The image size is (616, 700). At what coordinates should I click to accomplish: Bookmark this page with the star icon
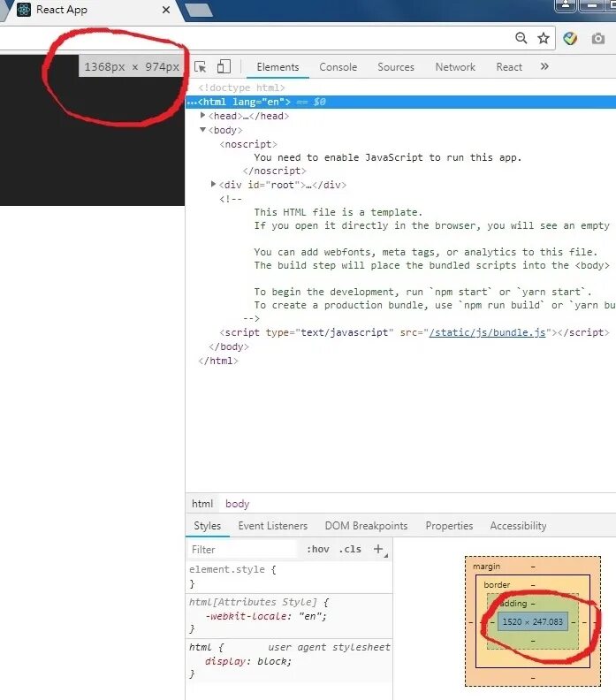544,38
